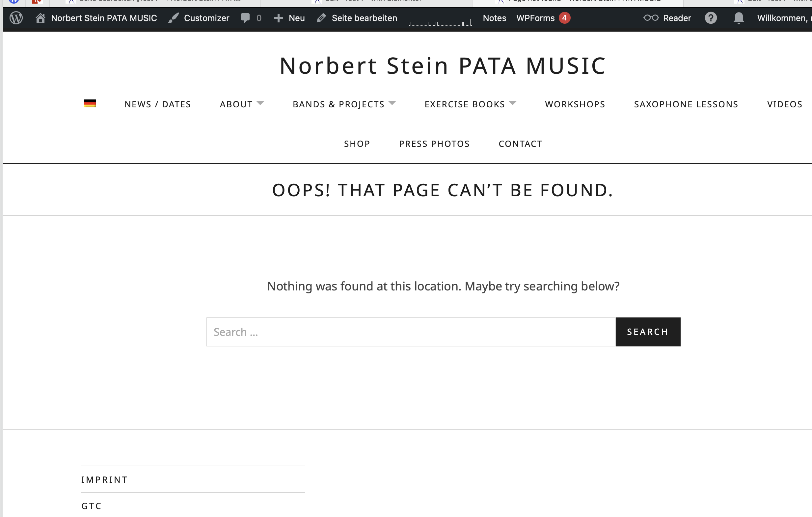Go to the WORKSHOPS menu item
Image resolution: width=812 pixels, height=517 pixels.
(575, 104)
